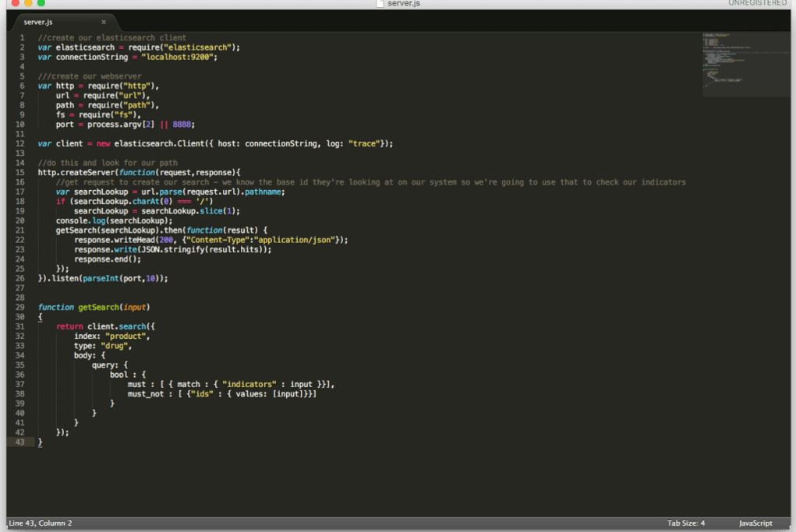Place cursor in the "localhost:9200" string
Viewport: 796px width, 532px height.
tap(179, 57)
